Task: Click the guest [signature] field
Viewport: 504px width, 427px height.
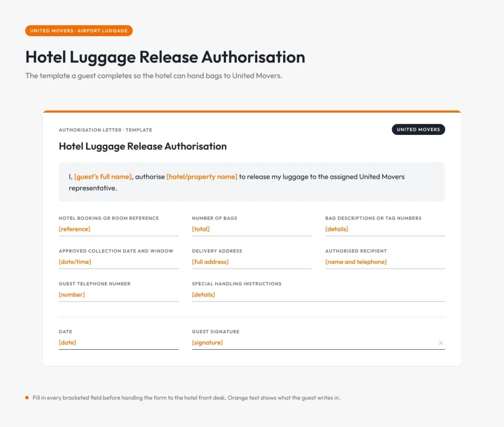Action: pos(318,343)
